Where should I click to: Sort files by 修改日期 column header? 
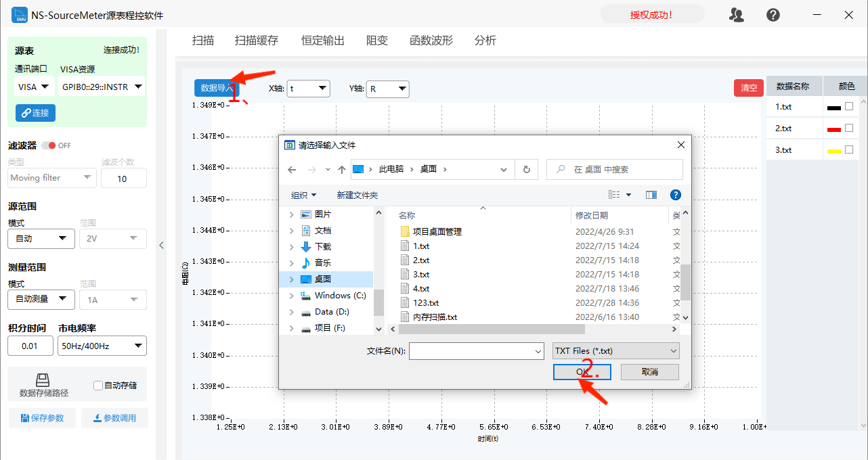pyautogui.click(x=592, y=215)
